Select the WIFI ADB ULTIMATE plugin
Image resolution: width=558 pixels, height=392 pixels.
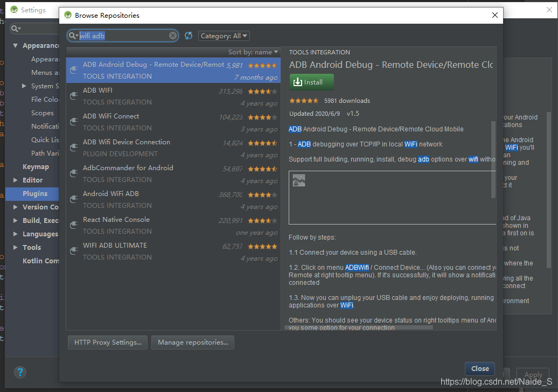(173, 251)
